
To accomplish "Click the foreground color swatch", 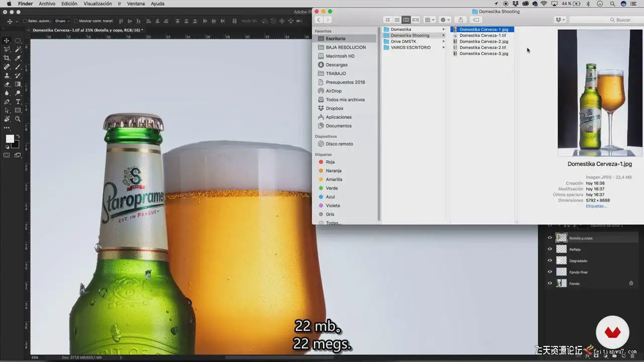I will [10, 139].
